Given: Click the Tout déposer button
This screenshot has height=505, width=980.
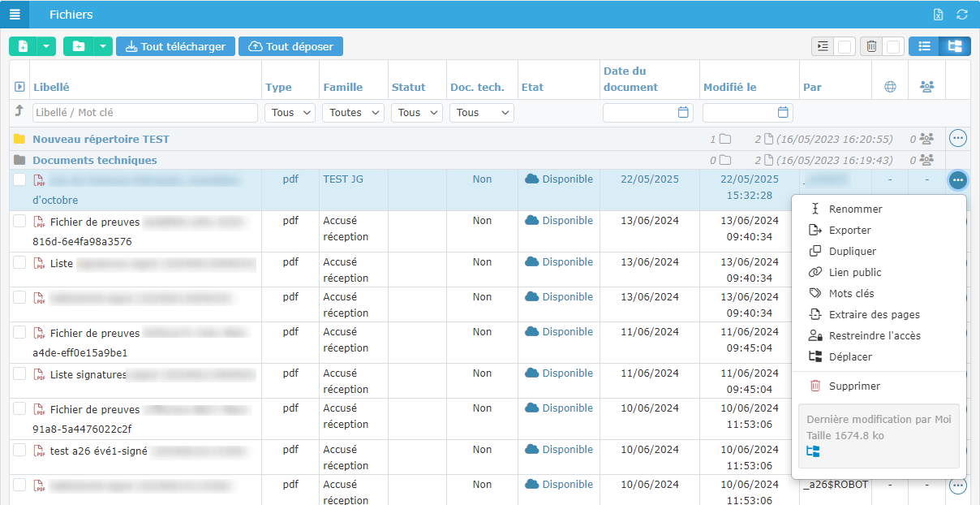Looking at the screenshot, I should [x=290, y=46].
